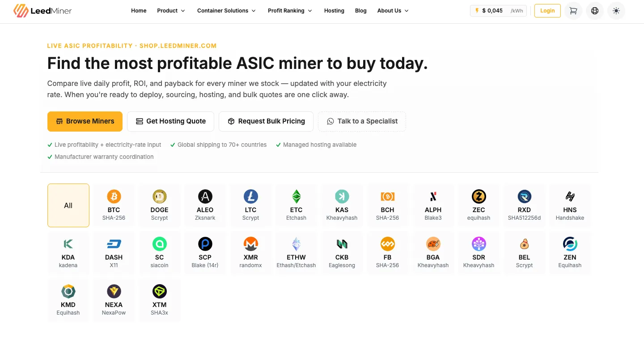Open the shopping cart icon
The height and width of the screenshot is (341, 644).
[573, 11]
